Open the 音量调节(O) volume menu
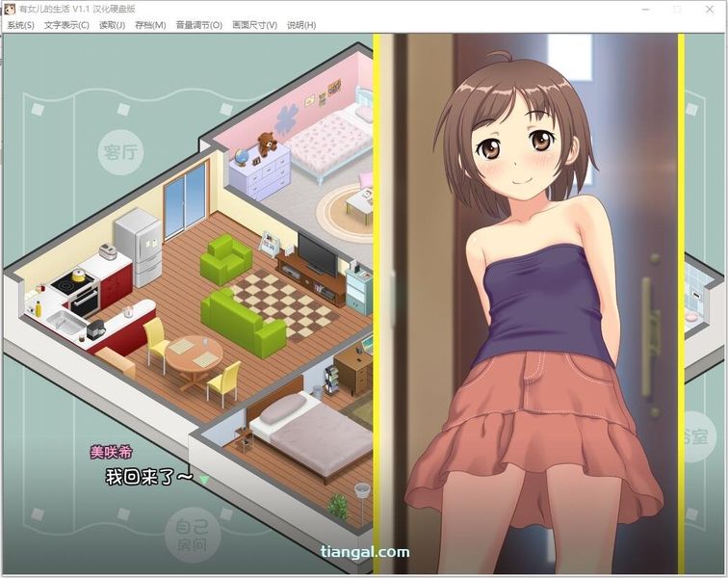728x578 pixels. (x=198, y=25)
